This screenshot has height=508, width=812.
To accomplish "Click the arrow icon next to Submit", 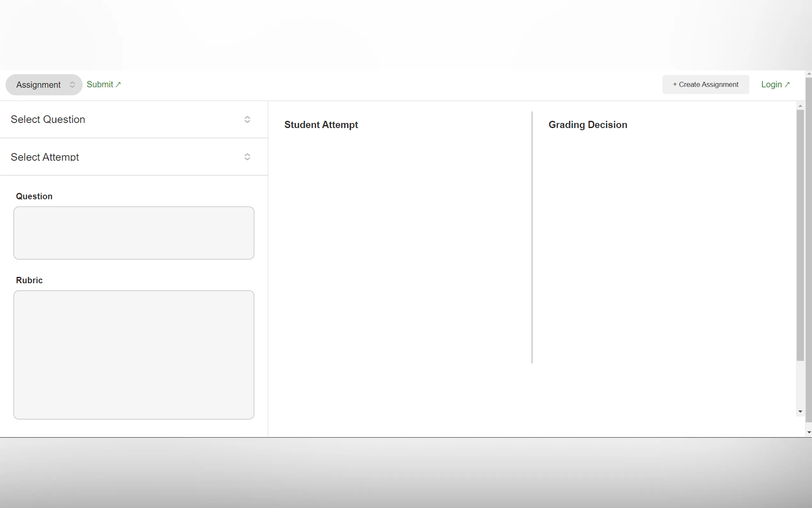I will [118, 85].
